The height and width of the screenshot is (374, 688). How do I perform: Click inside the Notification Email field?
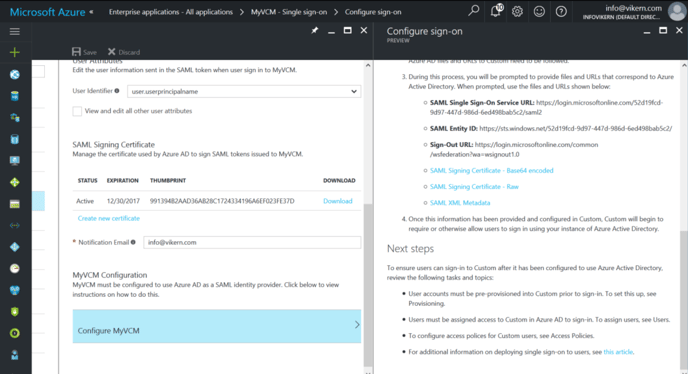(x=252, y=242)
